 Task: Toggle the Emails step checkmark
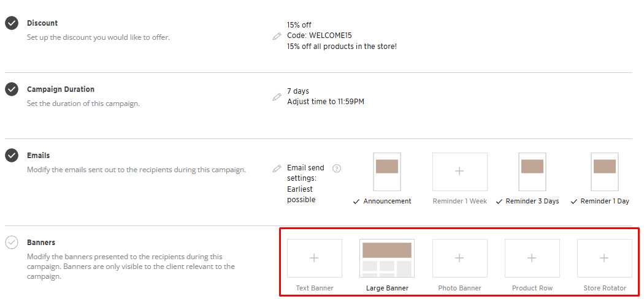pyautogui.click(x=12, y=156)
